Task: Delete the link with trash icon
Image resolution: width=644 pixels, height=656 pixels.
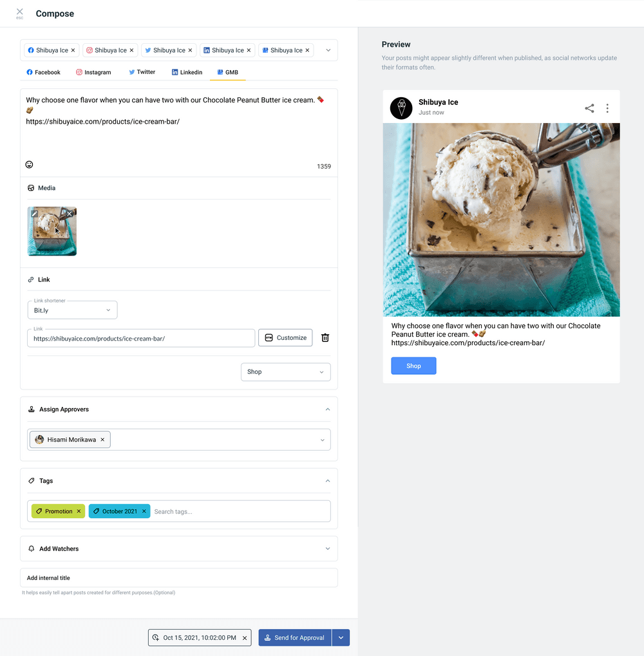Action: (x=325, y=337)
